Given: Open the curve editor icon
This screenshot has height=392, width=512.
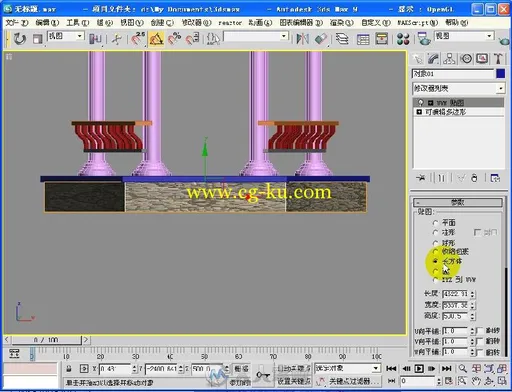Looking at the screenshot, I should point(363,39).
